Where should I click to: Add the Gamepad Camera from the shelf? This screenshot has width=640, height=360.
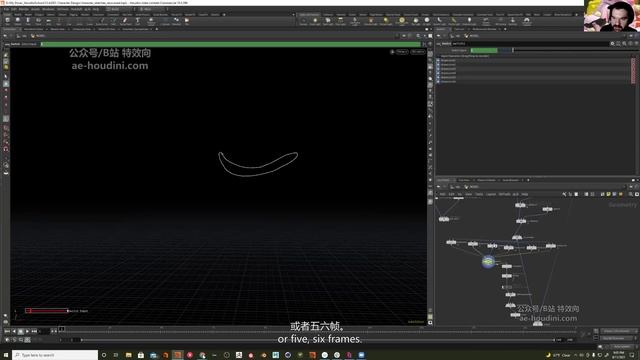tap(527, 21)
